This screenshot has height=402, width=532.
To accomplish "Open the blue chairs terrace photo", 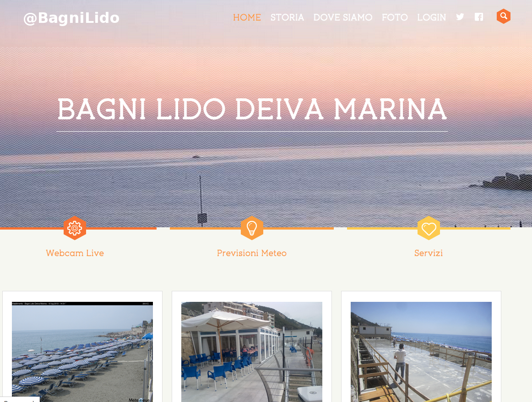I will pyautogui.click(x=252, y=352).
